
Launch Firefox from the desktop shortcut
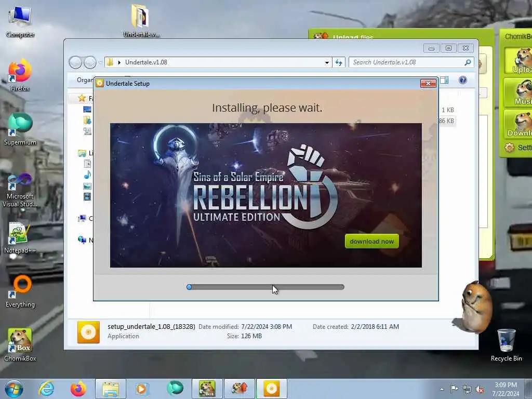point(20,75)
